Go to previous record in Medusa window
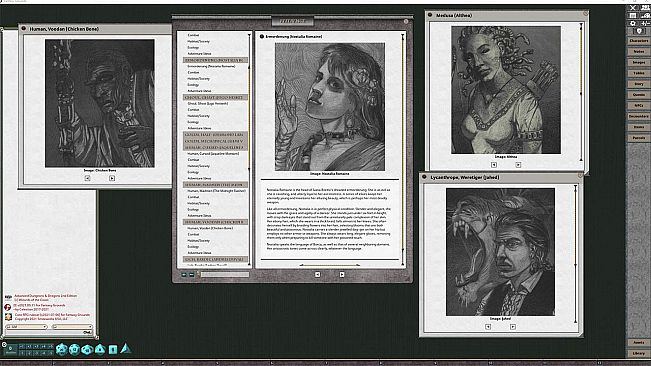The width and height of the screenshot is (651, 366). [x=494, y=165]
